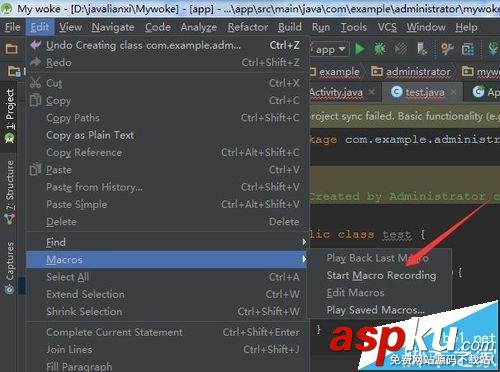Select Paste from History...
The width and height of the screenshot is (500, 372).
coord(166,187)
